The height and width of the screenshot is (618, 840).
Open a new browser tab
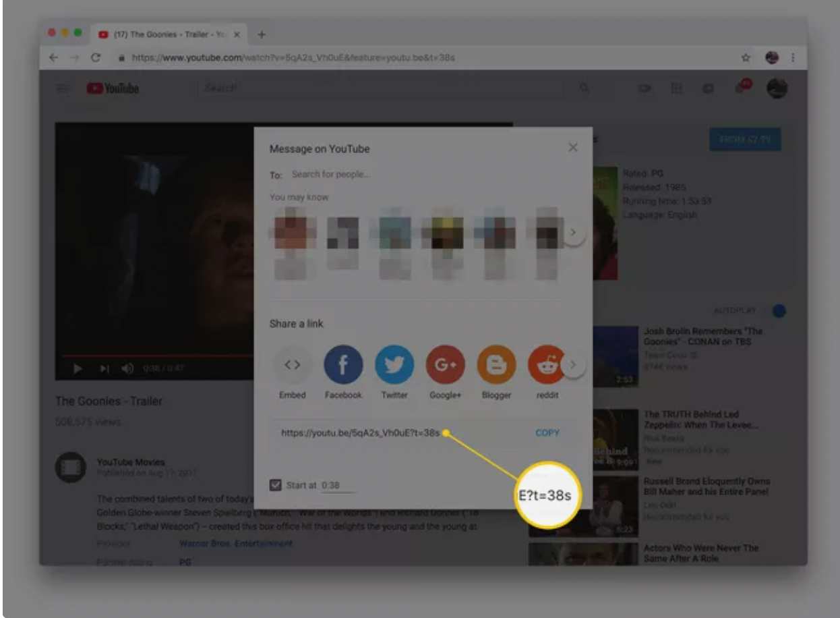tap(262, 34)
